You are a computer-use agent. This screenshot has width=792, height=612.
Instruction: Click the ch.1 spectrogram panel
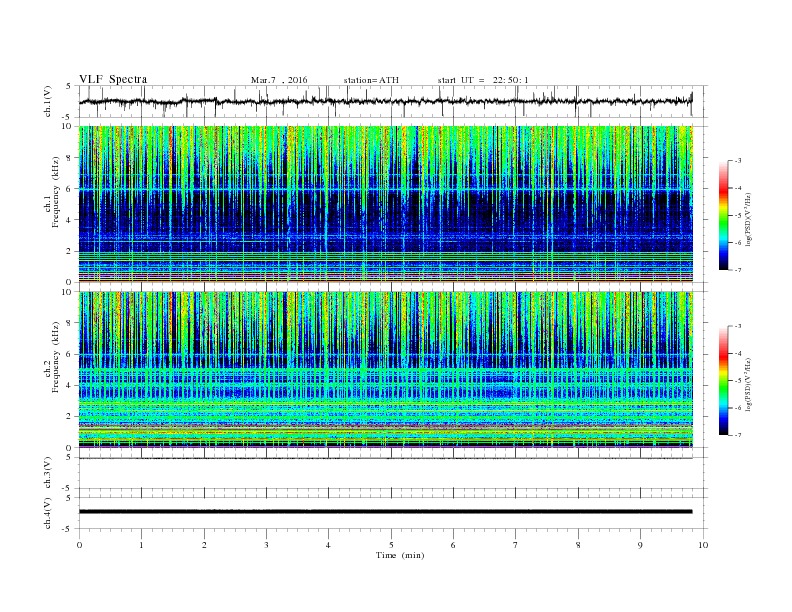click(x=385, y=204)
